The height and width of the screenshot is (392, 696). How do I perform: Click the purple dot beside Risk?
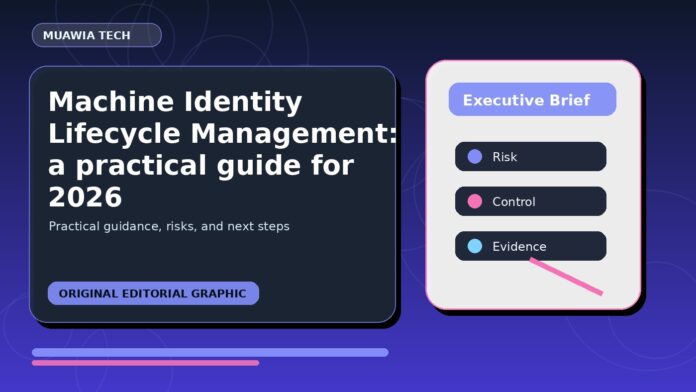[x=475, y=157]
